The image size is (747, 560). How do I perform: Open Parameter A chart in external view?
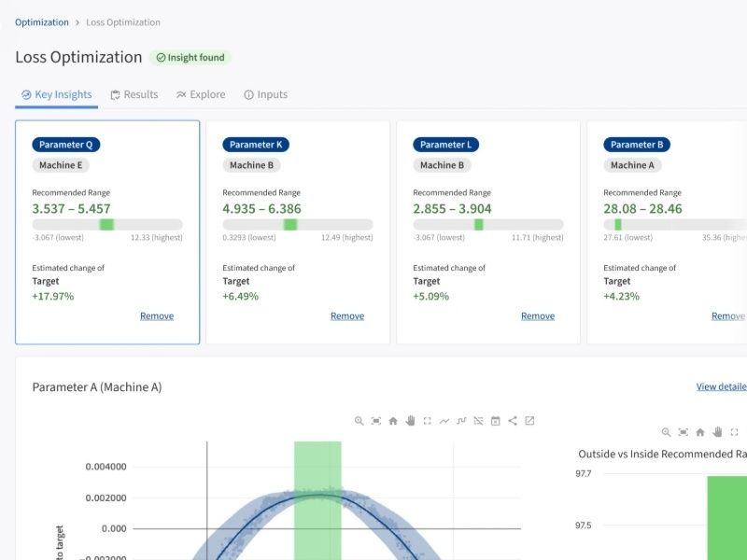529,421
